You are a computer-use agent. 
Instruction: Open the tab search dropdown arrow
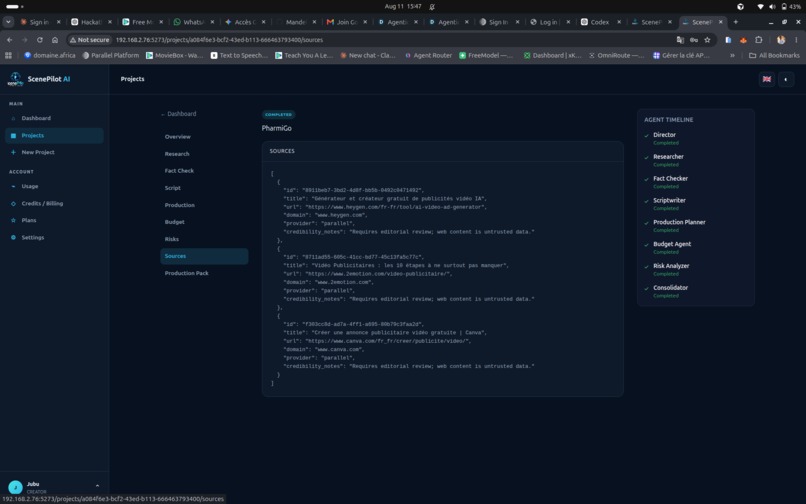tap(8, 22)
